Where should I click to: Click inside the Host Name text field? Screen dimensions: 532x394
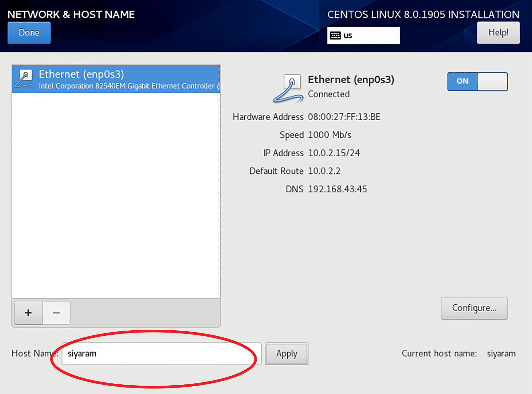(161, 353)
